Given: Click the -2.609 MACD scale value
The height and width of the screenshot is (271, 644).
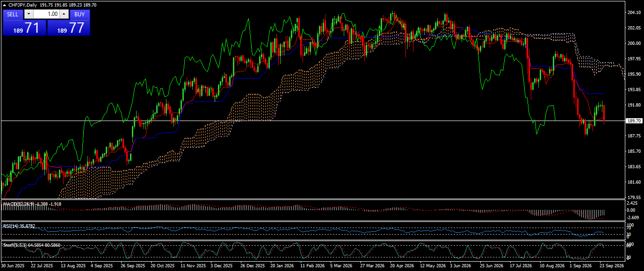Looking at the screenshot, I should 632,218.
